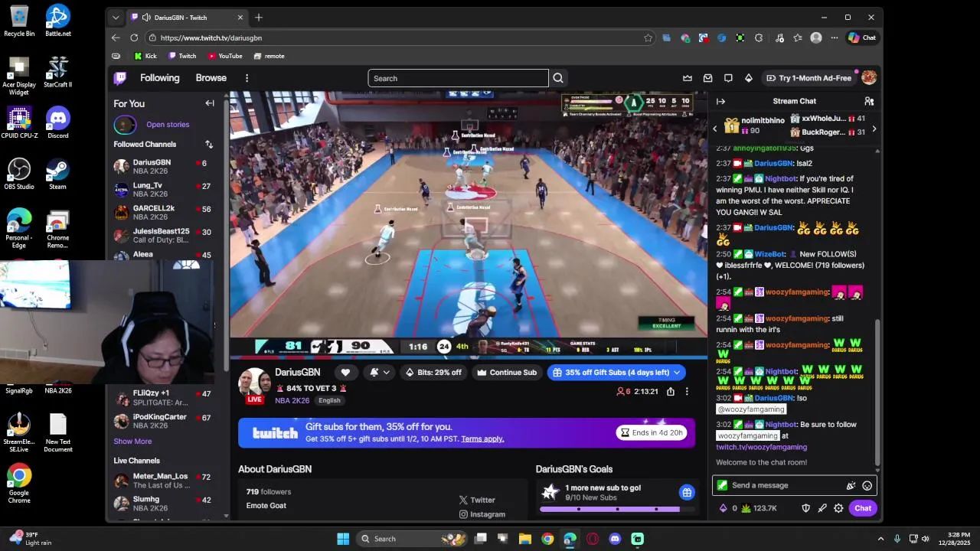Expand Show More followed channels
Viewport: 980px width, 551px height.
pyautogui.click(x=132, y=441)
